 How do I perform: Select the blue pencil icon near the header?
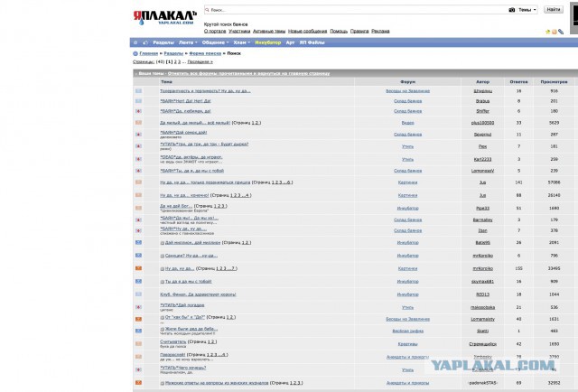(x=561, y=33)
